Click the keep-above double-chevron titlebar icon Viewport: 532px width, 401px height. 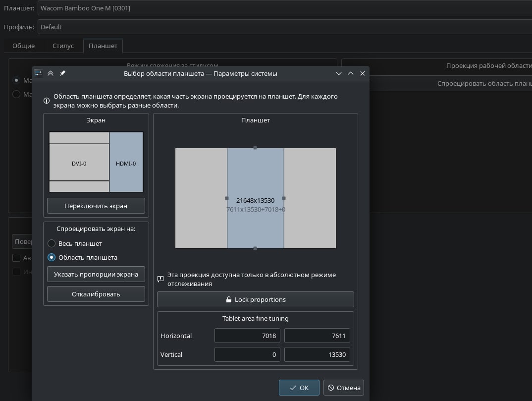pyautogui.click(x=51, y=73)
